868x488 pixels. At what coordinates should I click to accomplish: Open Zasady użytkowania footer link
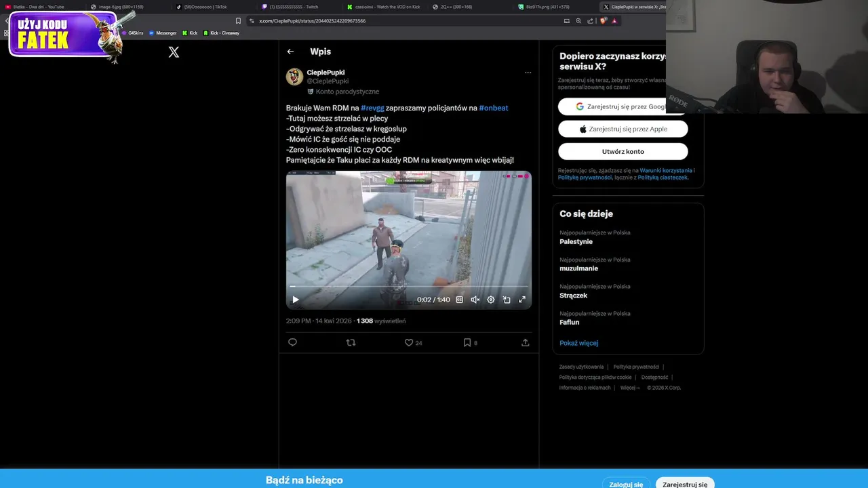581,367
